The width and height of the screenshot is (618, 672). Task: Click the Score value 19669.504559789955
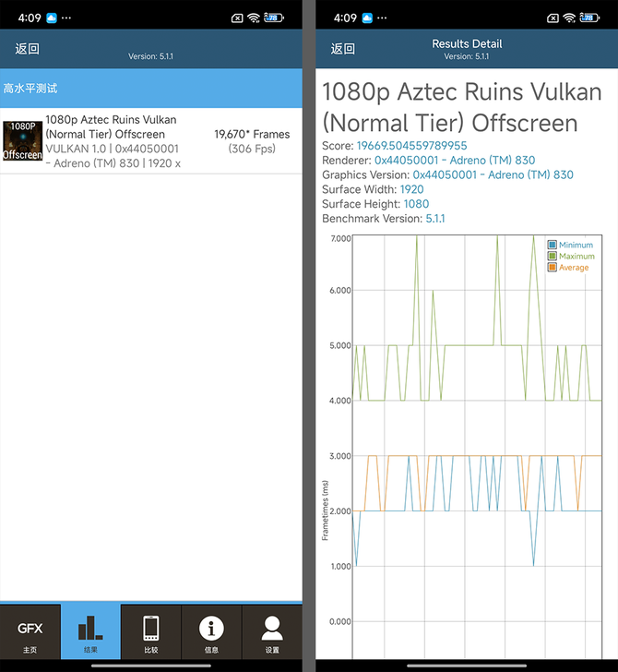click(413, 145)
